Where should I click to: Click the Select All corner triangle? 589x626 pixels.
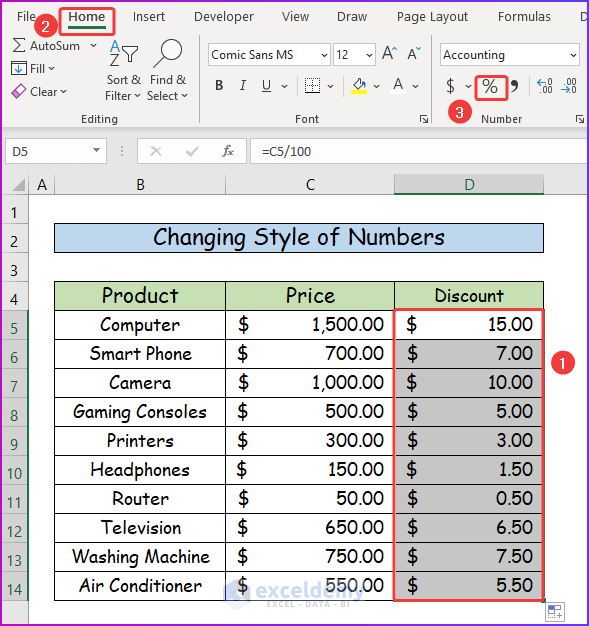coord(18,185)
